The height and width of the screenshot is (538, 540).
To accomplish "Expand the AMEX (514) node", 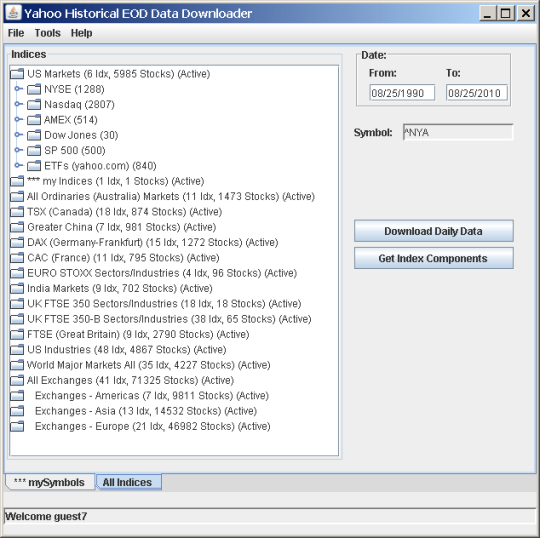I will pyautogui.click(x=18, y=120).
